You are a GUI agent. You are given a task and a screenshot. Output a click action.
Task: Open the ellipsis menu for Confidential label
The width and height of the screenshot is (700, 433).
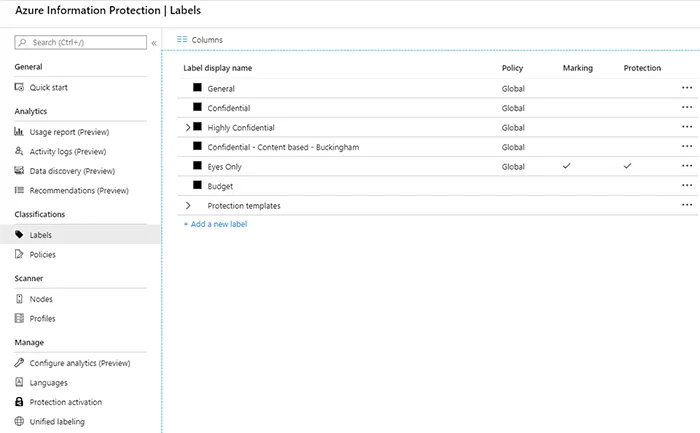pos(687,107)
